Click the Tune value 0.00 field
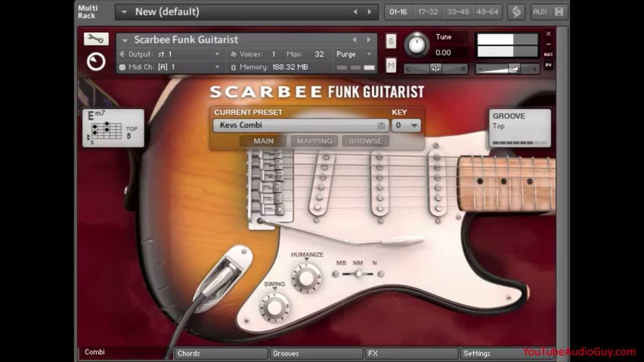 (443, 53)
